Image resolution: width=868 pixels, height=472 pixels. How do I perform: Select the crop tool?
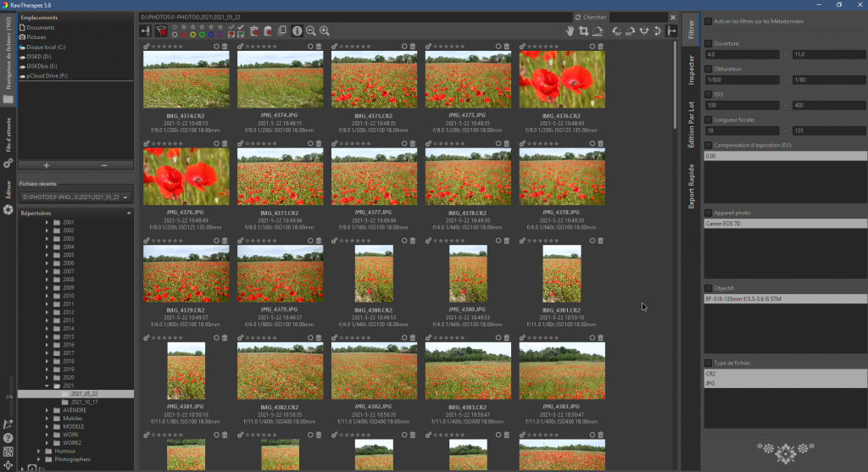coord(583,31)
